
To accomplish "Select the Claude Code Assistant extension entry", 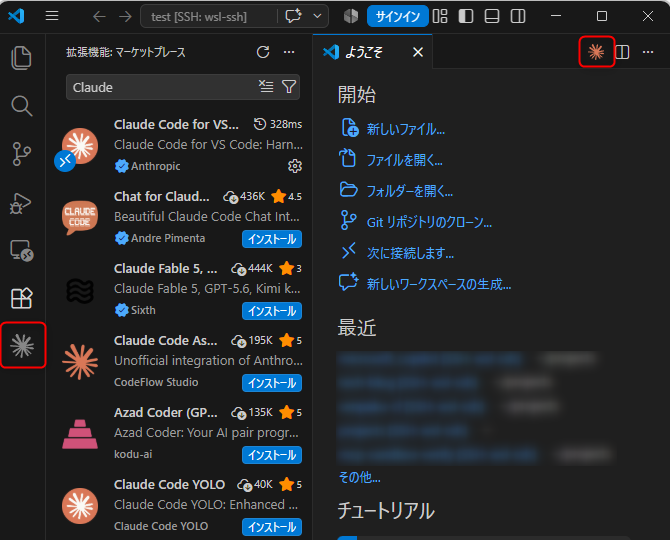I will click(179, 361).
